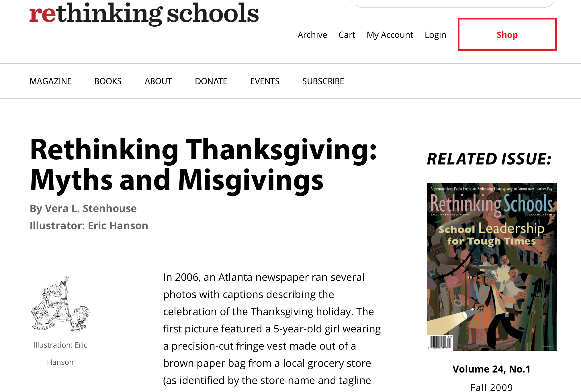The image size is (581, 392).
Task: Click the Donate menu item
Action: click(211, 81)
